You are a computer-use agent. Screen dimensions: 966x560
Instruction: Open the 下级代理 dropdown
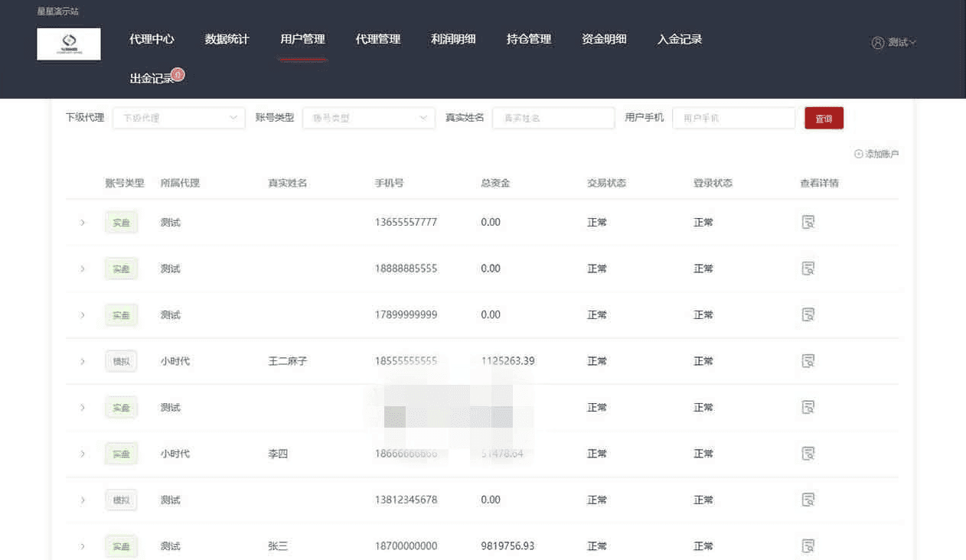[179, 118]
